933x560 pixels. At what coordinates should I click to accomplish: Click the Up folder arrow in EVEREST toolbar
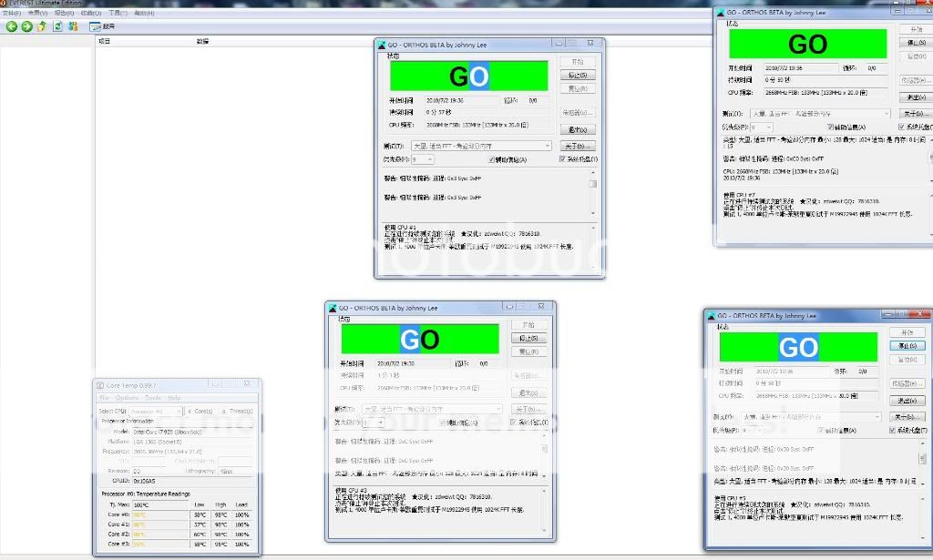(x=42, y=26)
